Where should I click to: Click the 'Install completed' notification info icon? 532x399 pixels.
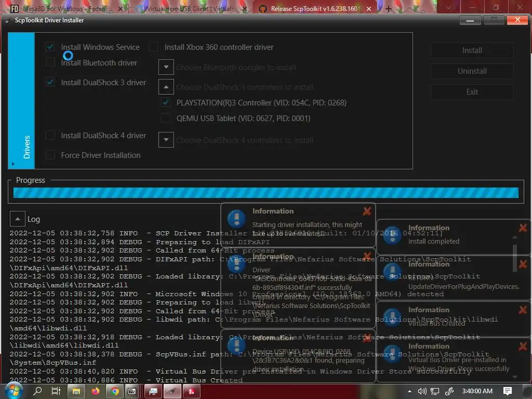392,235
